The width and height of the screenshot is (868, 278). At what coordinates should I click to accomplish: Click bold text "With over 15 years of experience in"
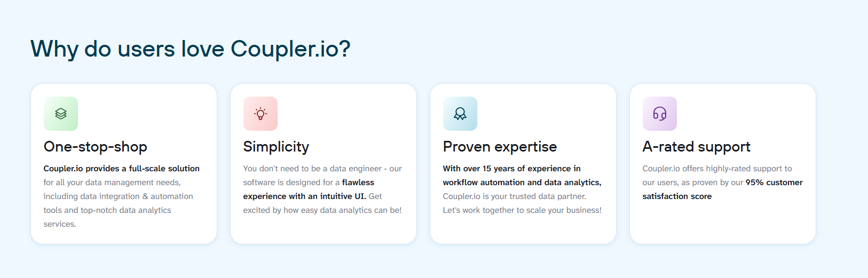click(511, 169)
